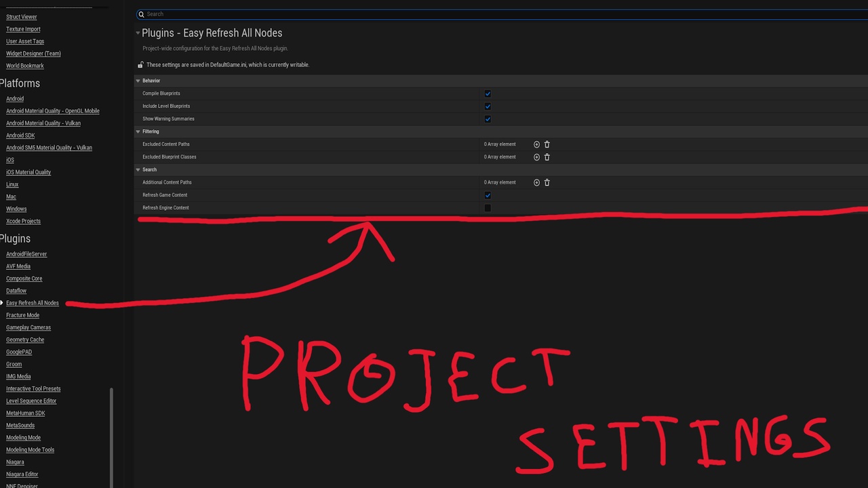Open Level Sequence Editor settings
868x488 pixels.
coord(31,401)
